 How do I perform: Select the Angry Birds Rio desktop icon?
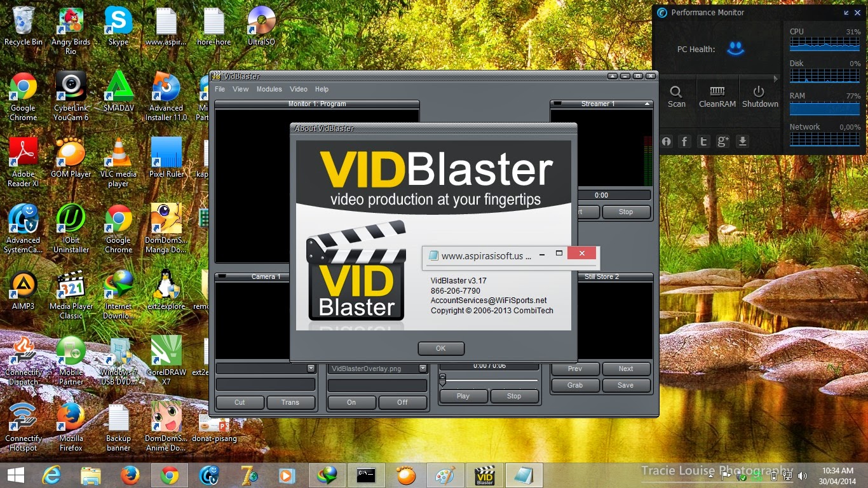coord(71,30)
